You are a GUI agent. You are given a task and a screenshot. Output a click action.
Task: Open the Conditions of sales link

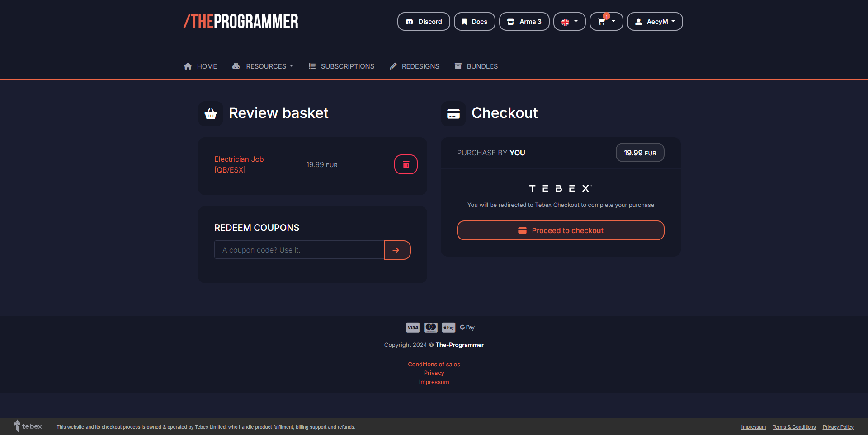[434, 365]
